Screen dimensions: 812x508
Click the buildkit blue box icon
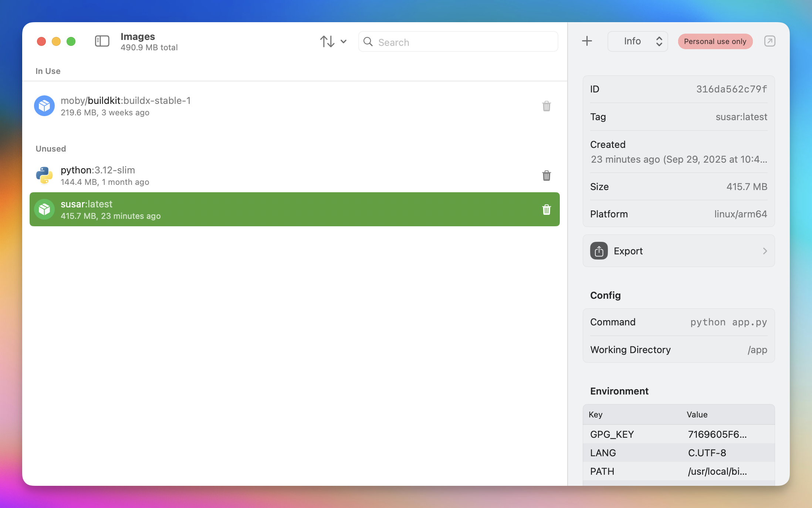point(44,106)
